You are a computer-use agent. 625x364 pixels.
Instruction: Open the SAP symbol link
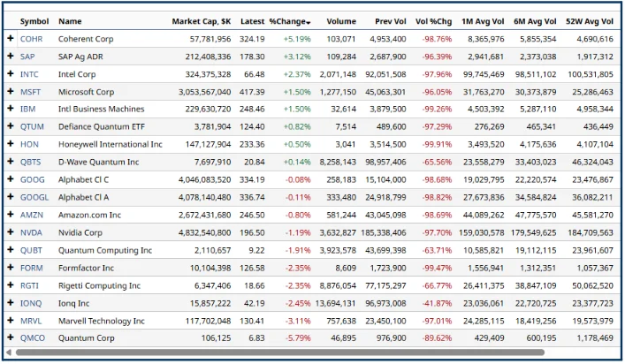[27, 57]
